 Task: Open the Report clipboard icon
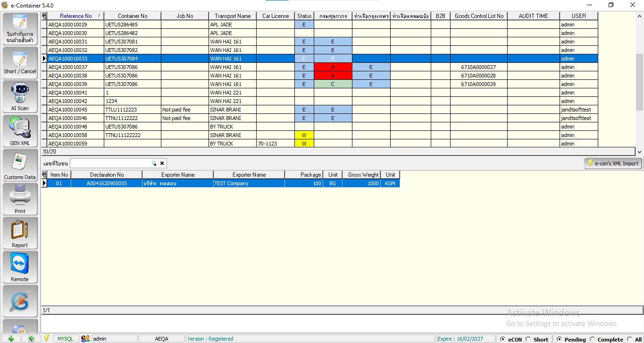tap(20, 233)
